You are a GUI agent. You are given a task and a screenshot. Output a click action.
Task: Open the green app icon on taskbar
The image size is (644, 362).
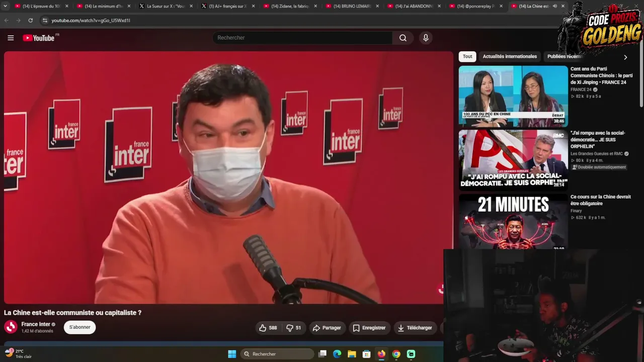pyautogui.click(x=411, y=354)
